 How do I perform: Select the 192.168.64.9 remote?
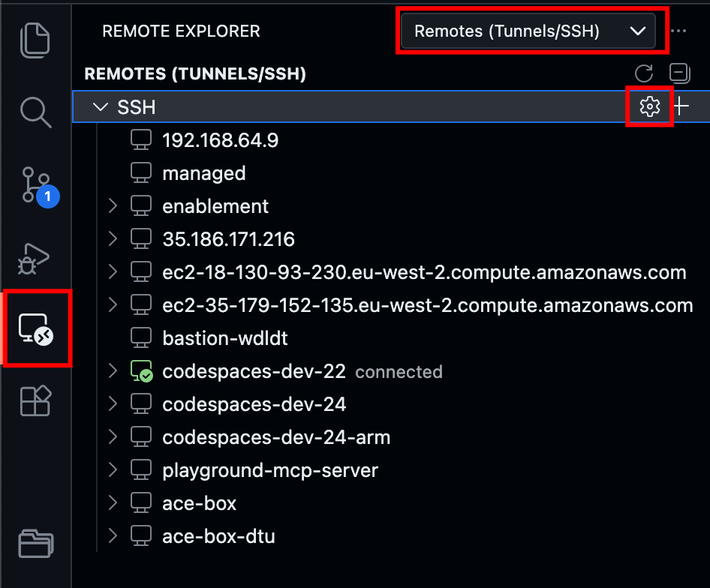point(221,139)
